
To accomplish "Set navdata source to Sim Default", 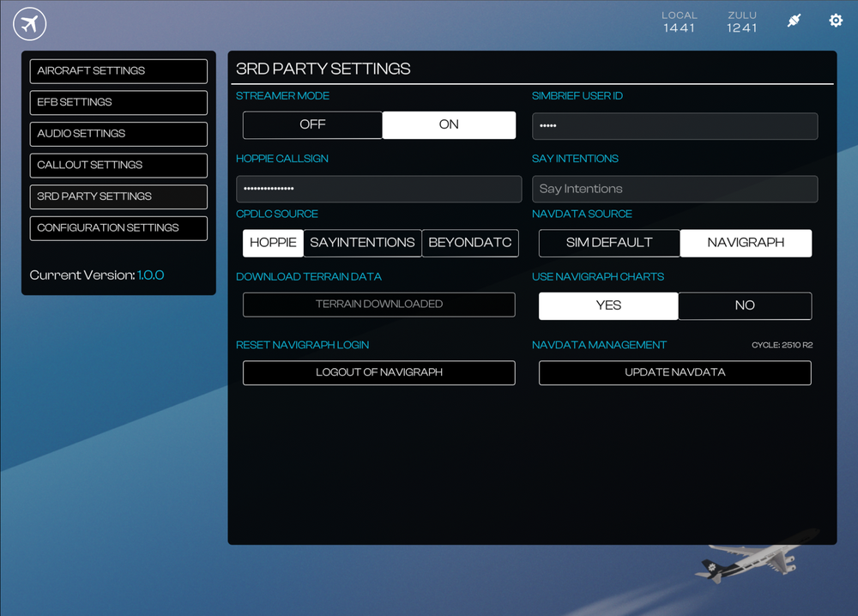I will [x=609, y=243].
